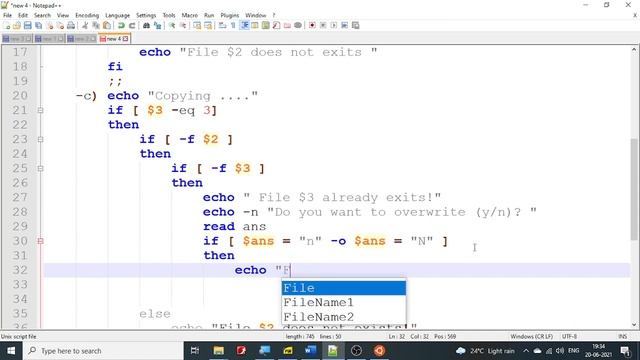Click 'Windows (CR LF)' in status bar
This screenshot has height=360, width=640.
tap(531, 336)
